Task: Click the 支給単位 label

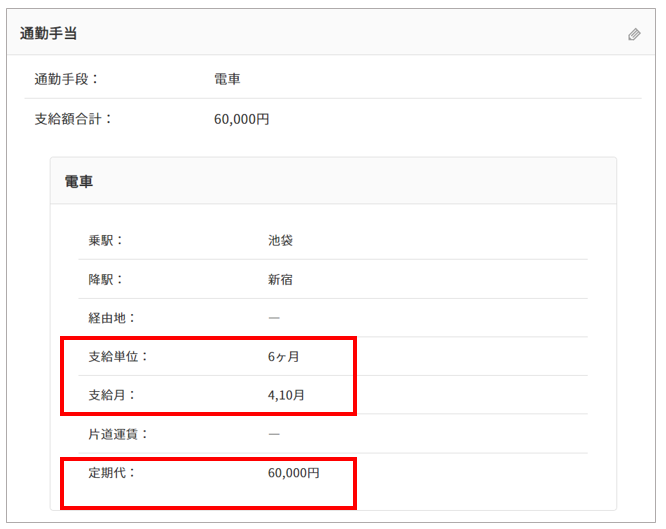Action: click(x=118, y=356)
